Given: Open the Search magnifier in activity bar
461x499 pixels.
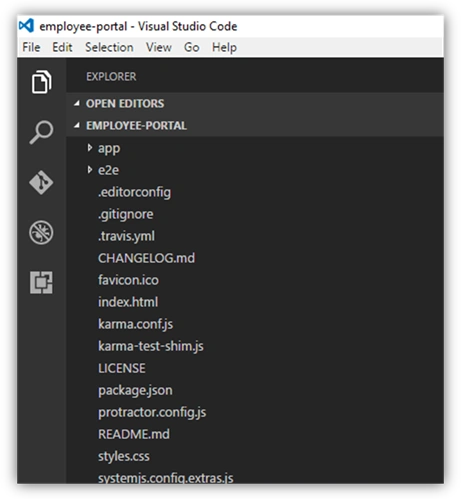Looking at the screenshot, I should coord(41,132).
